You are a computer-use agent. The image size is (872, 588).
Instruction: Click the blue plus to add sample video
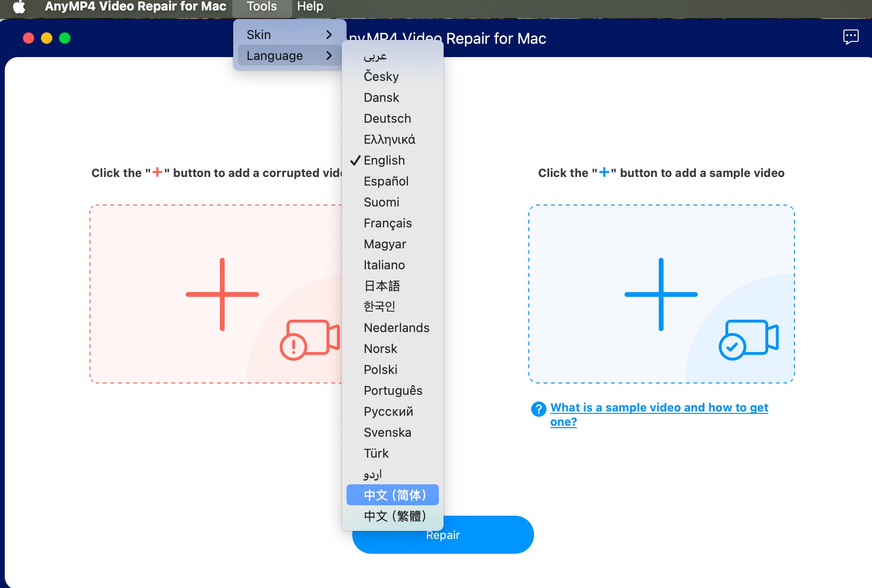click(x=661, y=294)
